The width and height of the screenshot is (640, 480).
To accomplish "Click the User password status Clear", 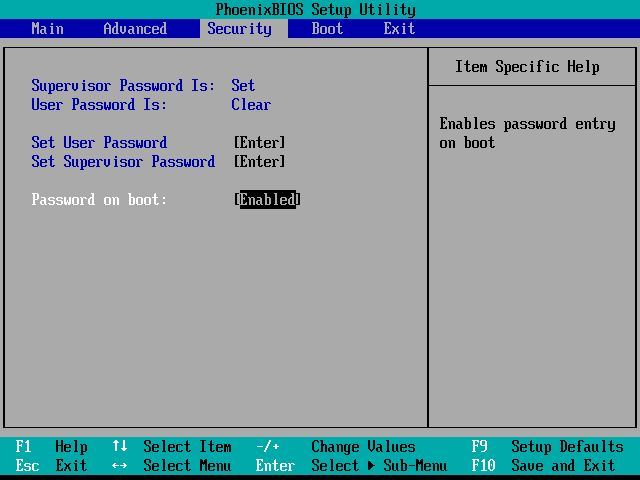I will pyautogui.click(x=251, y=105).
